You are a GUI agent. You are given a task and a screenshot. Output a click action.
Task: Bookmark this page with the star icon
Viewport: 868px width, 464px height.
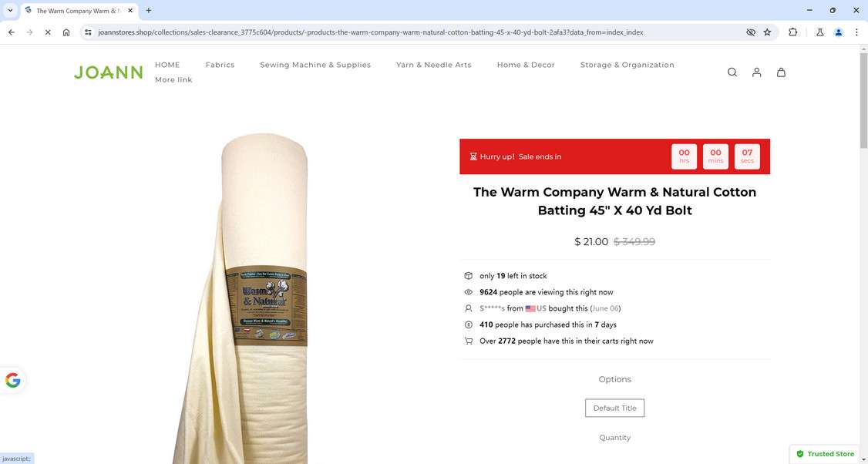coord(767,32)
